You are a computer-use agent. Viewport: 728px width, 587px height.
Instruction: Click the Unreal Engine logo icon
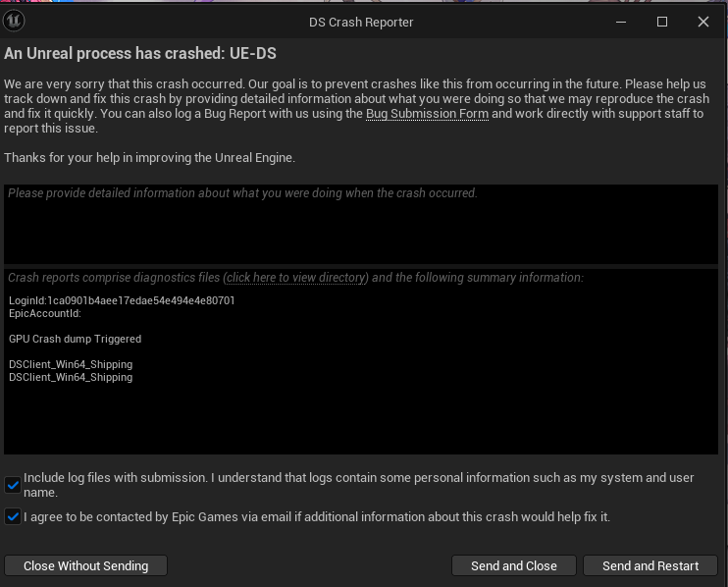point(15,21)
